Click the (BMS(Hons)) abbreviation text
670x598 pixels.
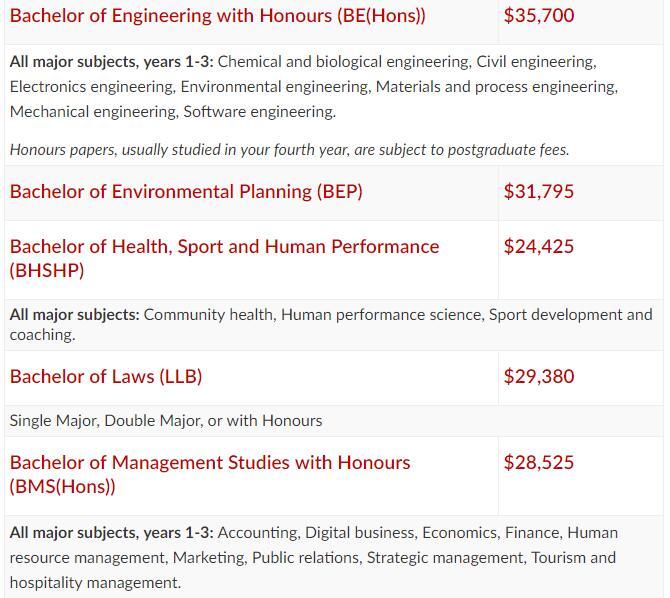(62, 486)
